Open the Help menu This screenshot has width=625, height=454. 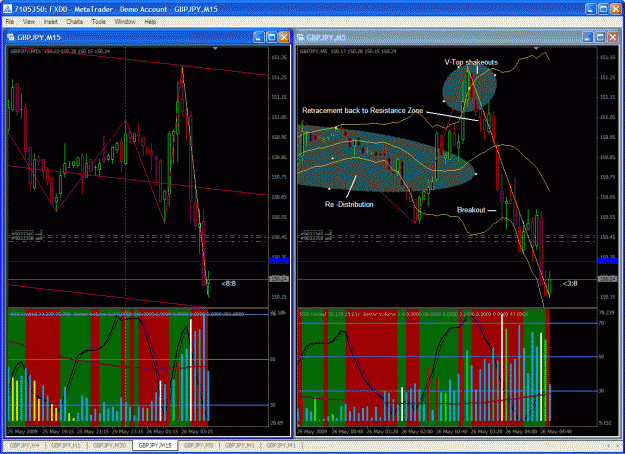point(150,22)
